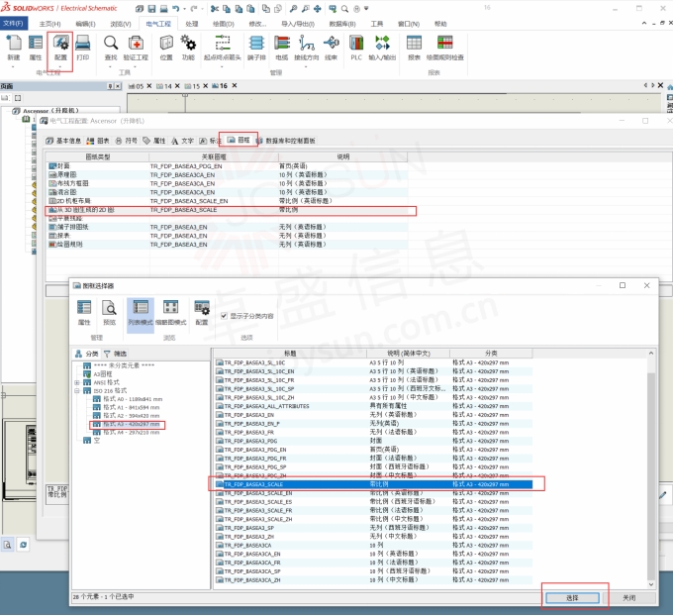This screenshot has width=673, height=616.
Task: Open the 数据库和控制面板 tab
Action: [x=286, y=141]
